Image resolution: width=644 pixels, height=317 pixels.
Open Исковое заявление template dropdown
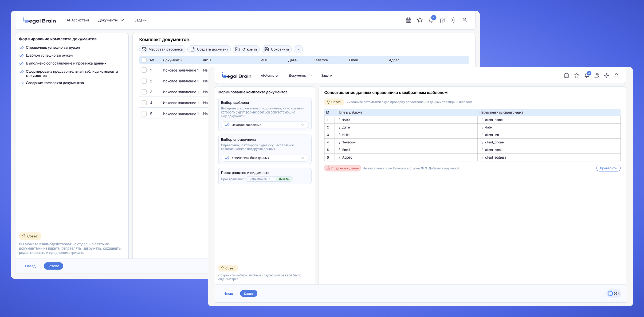pyautogui.click(x=265, y=125)
